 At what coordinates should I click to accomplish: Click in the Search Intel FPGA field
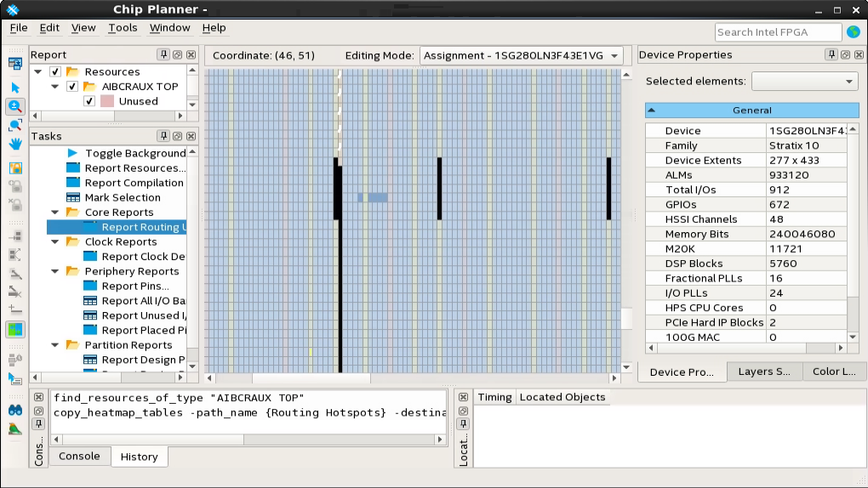click(778, 32)
